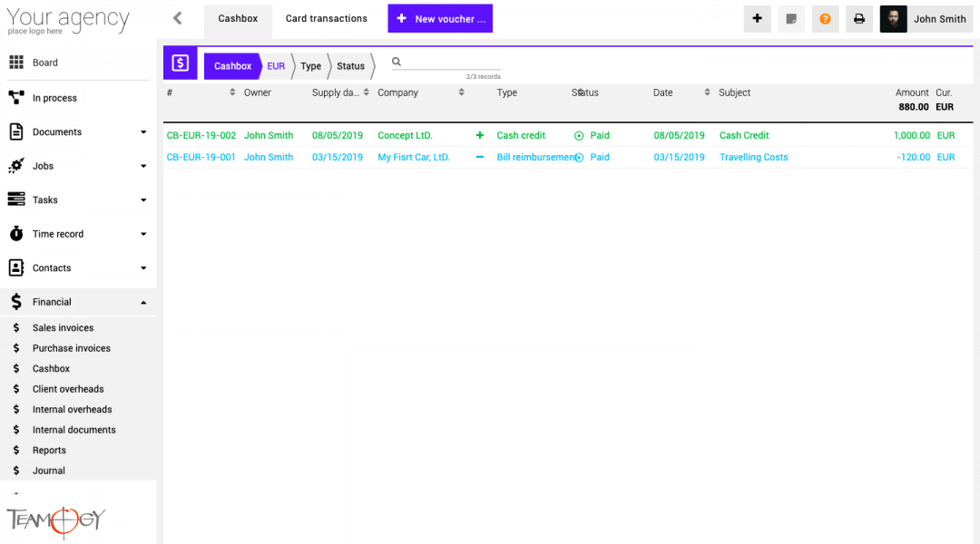The height and width of the screenshot is (544, 980).
Task: Open the sticky note icon
Action: pyautogui.click(x=791, y=19)
